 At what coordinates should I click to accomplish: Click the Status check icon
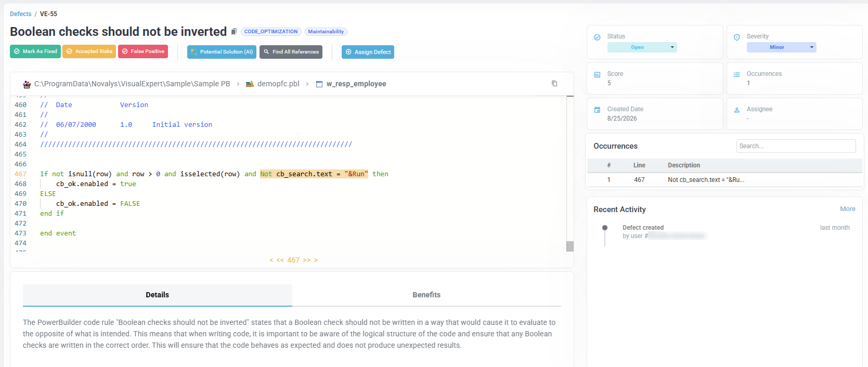click(x=597, y=37)
